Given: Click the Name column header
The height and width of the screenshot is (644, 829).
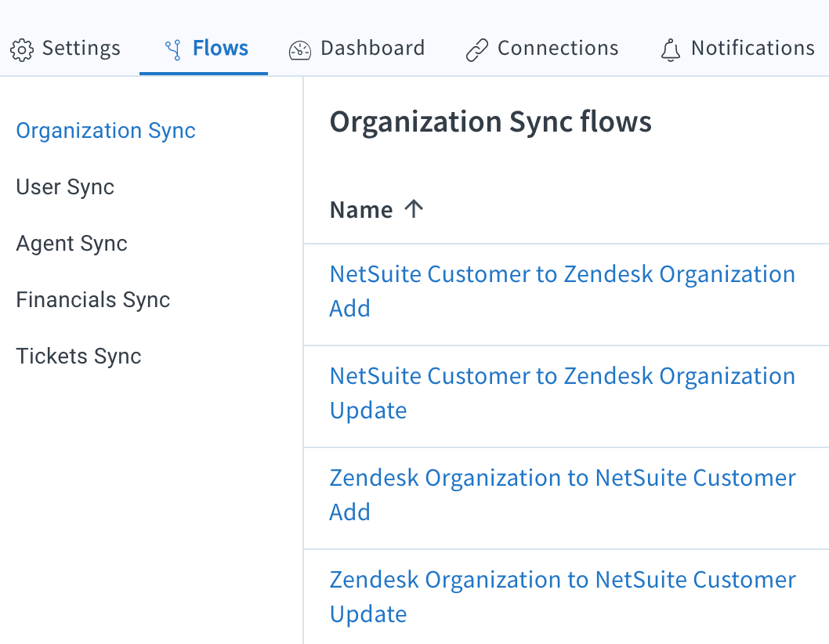Looking at the screenshot, I should [x=361, y=208].
